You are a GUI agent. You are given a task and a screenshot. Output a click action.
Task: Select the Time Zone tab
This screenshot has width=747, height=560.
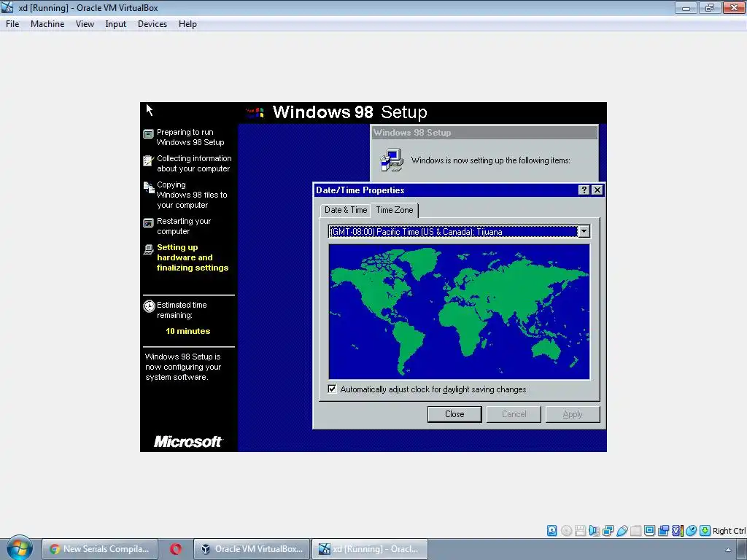[395, 210]
